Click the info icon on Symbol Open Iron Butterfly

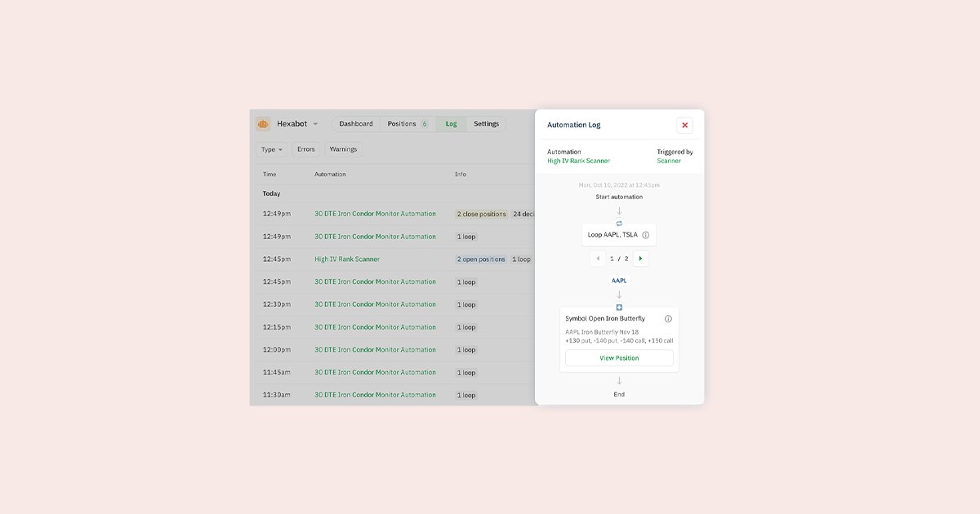tap(668, 318)
